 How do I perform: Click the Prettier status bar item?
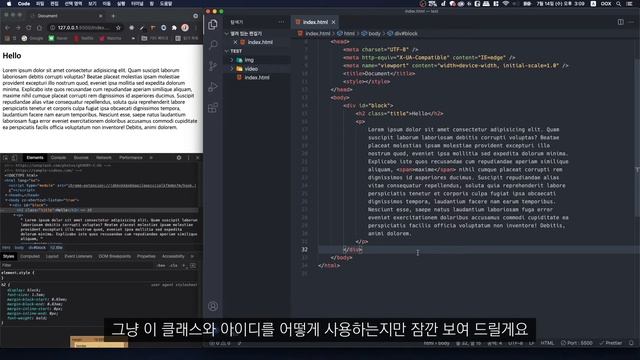tap(610, 343)
